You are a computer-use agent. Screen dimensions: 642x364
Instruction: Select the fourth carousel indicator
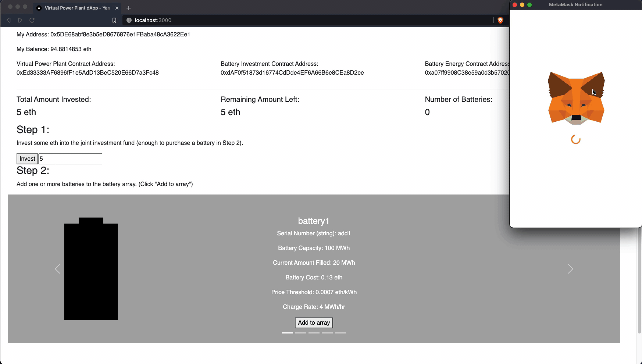(327, 333)
